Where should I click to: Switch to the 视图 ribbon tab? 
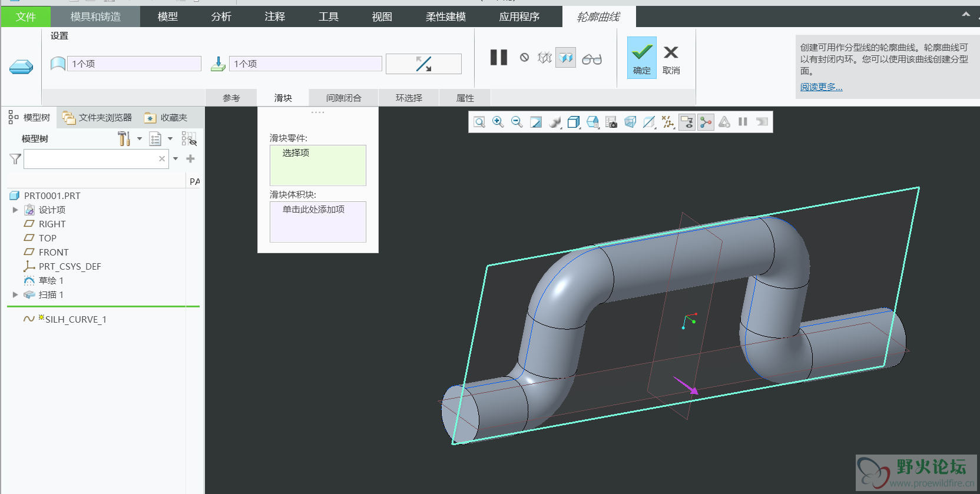[x=382, y=16]
